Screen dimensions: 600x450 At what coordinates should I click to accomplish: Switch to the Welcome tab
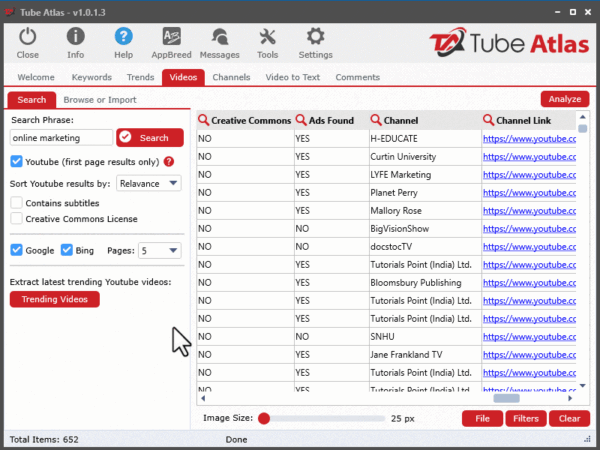tap(36, 77)
